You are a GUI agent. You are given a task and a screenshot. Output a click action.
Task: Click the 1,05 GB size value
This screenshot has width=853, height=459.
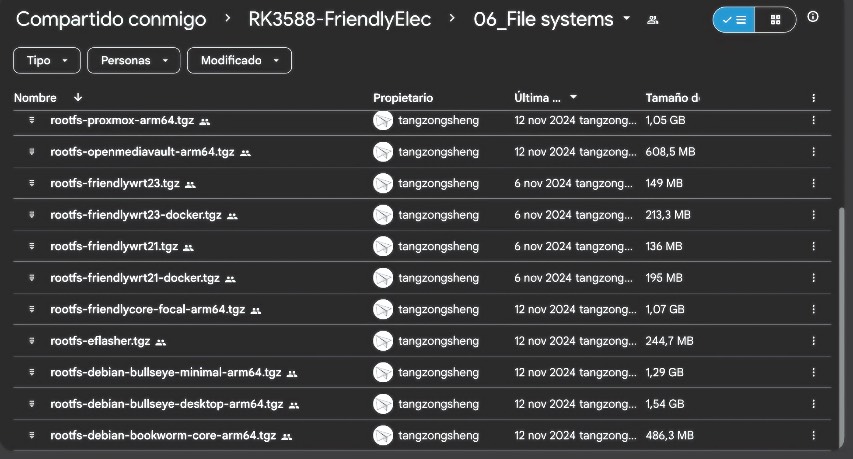click(x=665, y=120)
